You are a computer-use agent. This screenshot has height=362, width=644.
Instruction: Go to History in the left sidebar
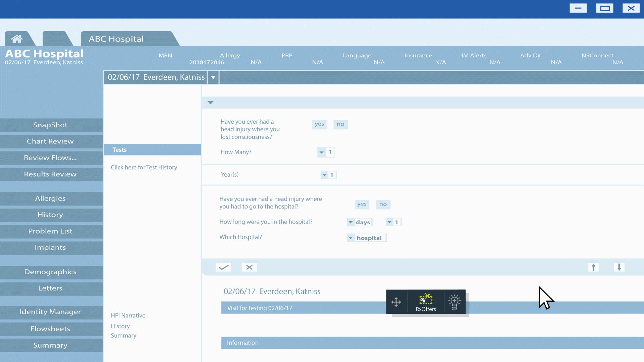click(x=51, y=215)
